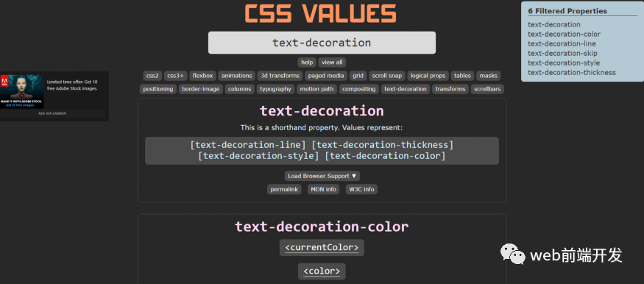
Task: Select the compositing filter
Action: click(359, 89)
